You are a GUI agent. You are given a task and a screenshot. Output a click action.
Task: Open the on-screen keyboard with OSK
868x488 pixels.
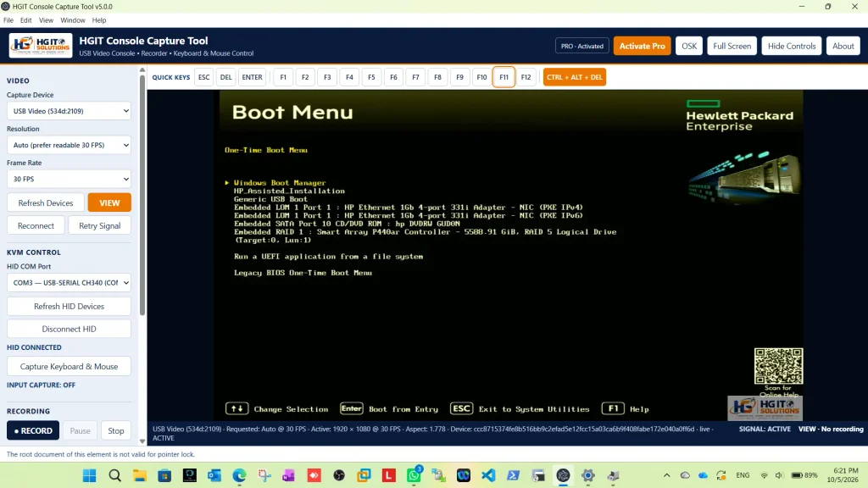point(689,46)
